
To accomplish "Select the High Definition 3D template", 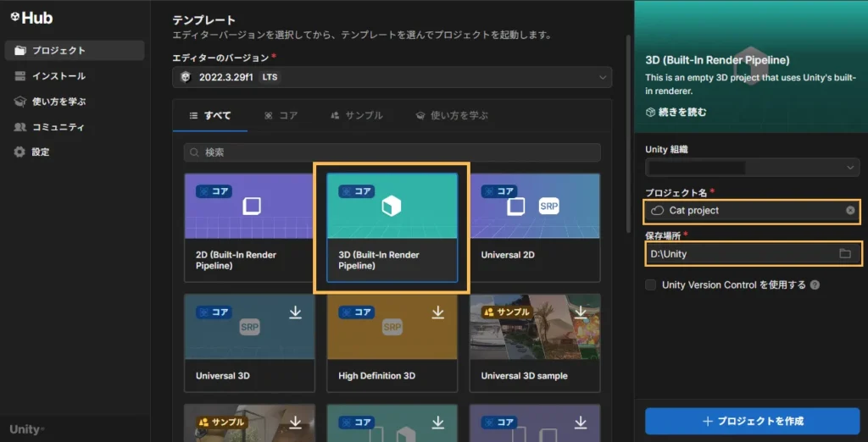I will 392,343.
